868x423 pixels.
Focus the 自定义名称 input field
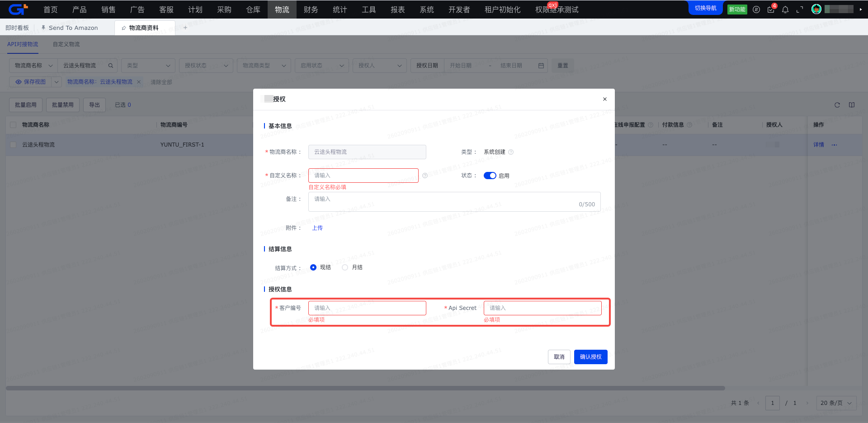[x=363, y=176]
